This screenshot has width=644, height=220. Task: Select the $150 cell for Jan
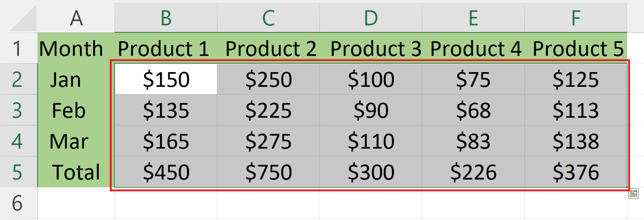tap(166, 79)
